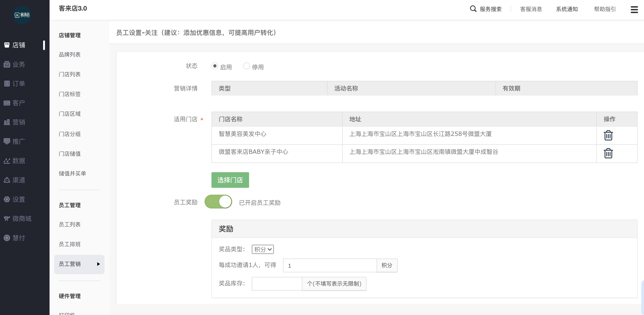644x315 pixels.
Task: Click the 奖品库存 input field
Action: pos(277,284)
